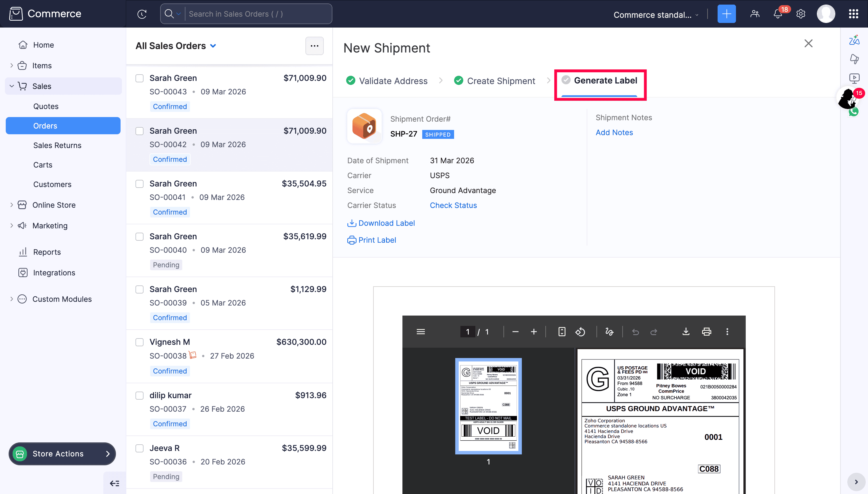868x494 pixels.
Task: Close the New Shipment panel
Action: 808,43
